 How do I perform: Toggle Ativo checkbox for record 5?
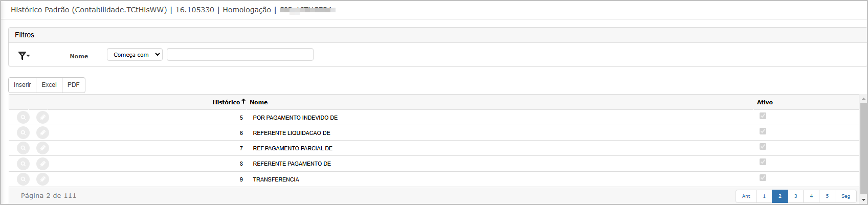tap(763, 116)
